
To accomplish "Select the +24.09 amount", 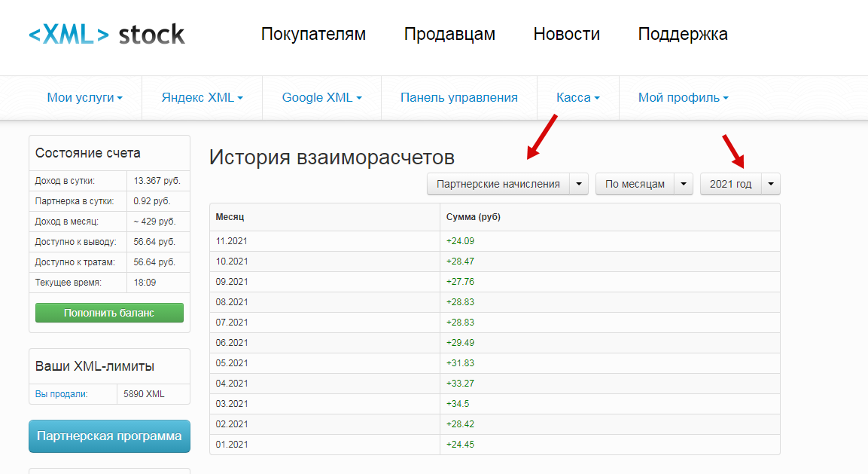I will [x=460, y=241].
